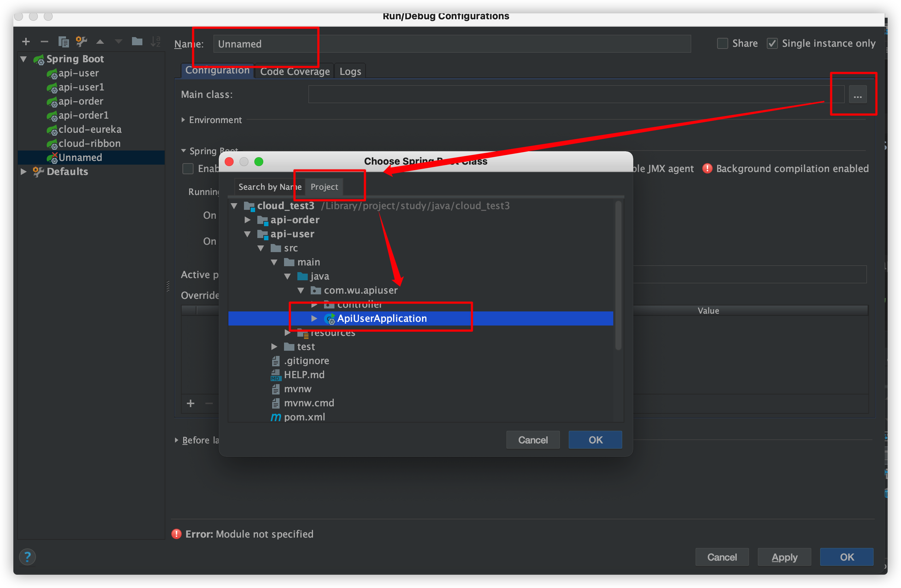901x588 pixels.
Task: Click the Value column header
Action: 708,311
